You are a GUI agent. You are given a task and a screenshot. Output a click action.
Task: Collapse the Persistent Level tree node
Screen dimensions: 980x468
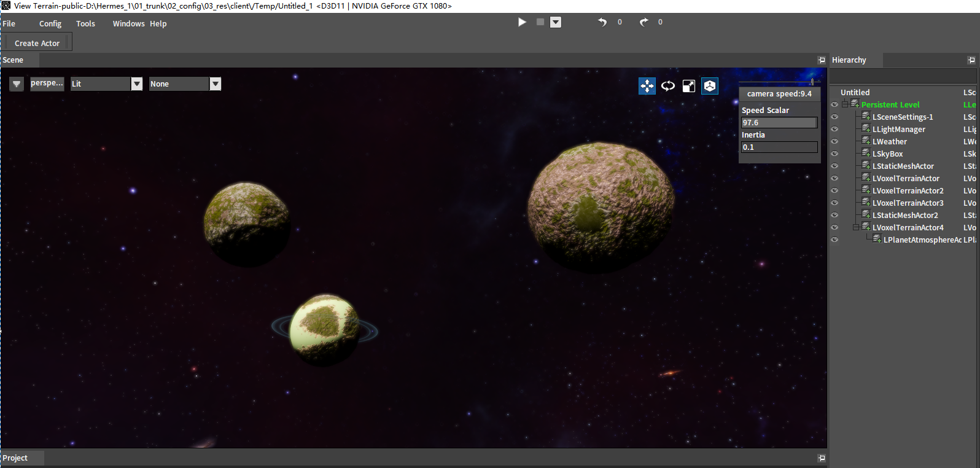[x=845, y=104]
